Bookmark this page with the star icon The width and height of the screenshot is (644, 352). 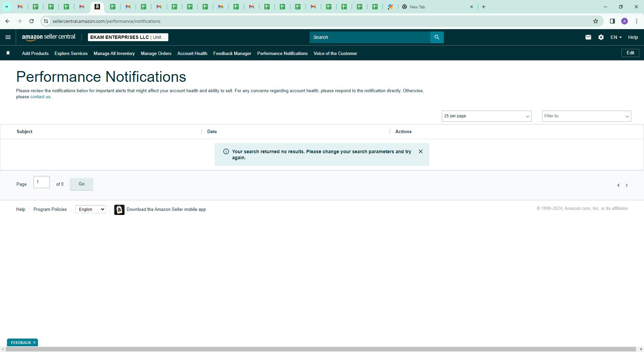pos(596,21)
